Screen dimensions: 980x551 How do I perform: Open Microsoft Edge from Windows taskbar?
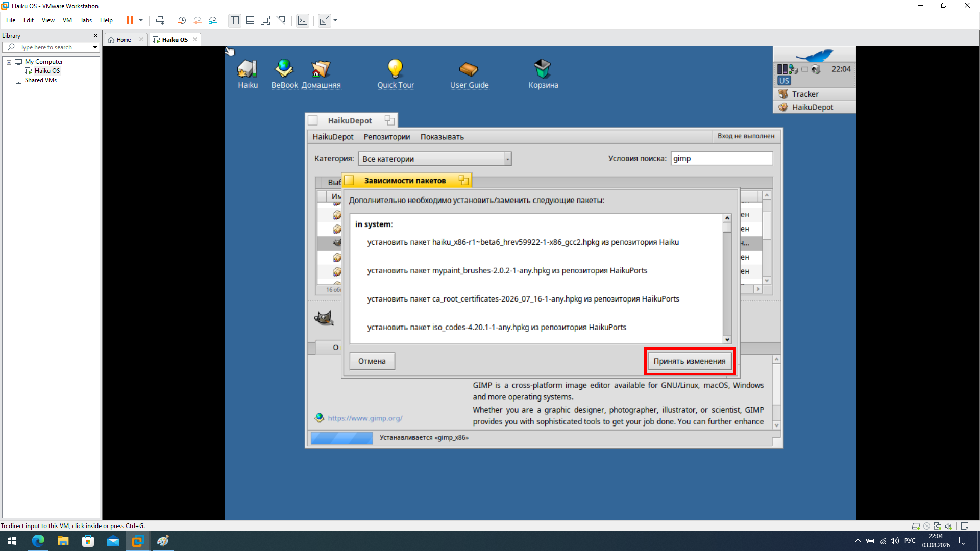[38, 541]
